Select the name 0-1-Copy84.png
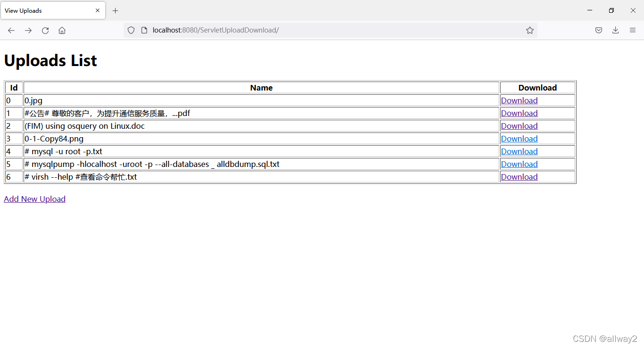This screenshot has width=644, height=348. pyautogui.click(x=54, y=139)
